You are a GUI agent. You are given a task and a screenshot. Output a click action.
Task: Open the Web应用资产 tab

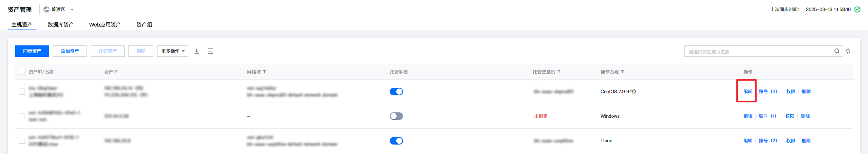click(x=105, y=25)
